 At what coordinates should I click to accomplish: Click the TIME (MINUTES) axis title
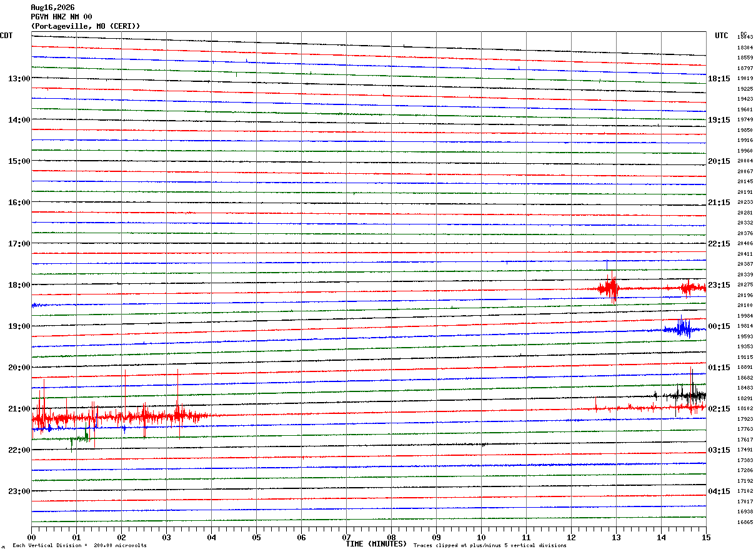(377, 544)
